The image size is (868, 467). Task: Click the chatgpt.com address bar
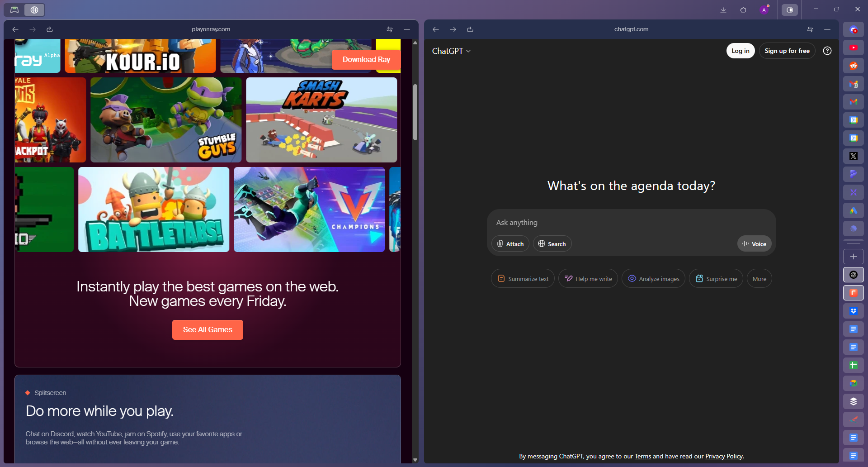631,29
